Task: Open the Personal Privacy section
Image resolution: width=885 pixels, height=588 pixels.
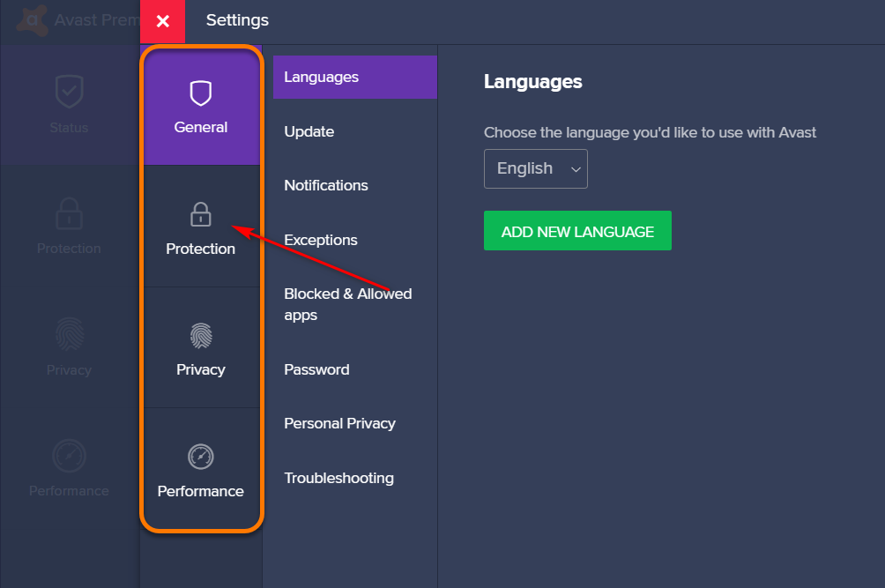Action: (339, 423)
